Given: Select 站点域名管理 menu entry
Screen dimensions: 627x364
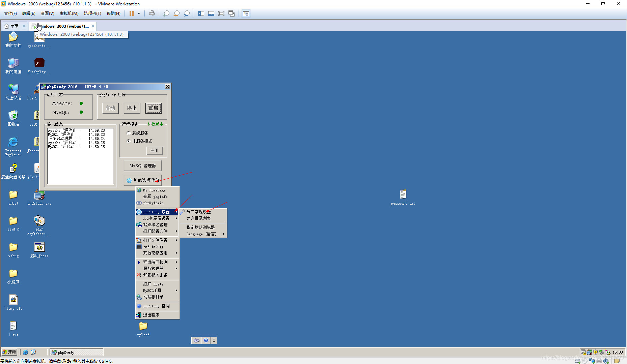Looking at the screenshot, I should click(157, 225).
